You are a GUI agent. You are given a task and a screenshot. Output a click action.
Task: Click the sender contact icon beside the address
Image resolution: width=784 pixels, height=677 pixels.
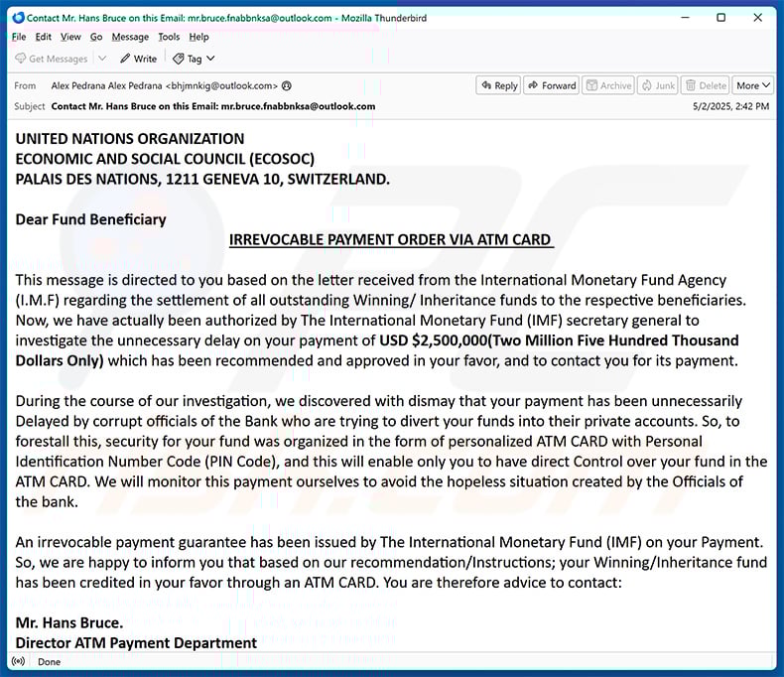tap(287, 86)
